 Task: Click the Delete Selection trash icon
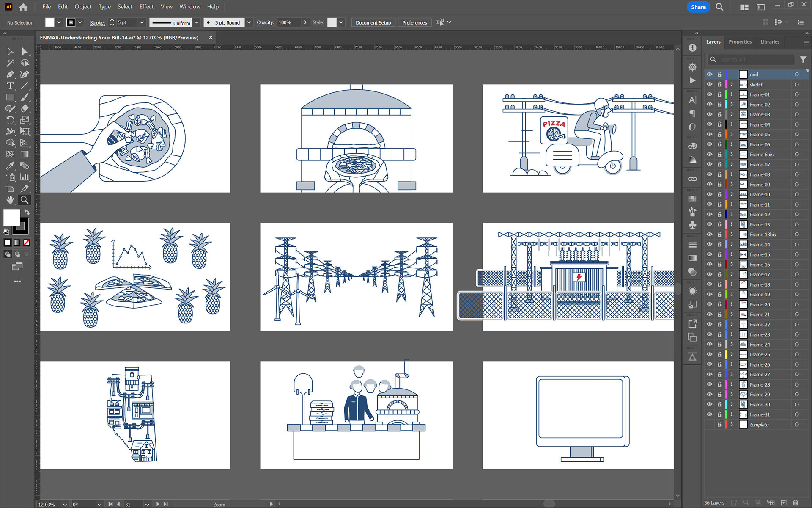tap(795, 502)
